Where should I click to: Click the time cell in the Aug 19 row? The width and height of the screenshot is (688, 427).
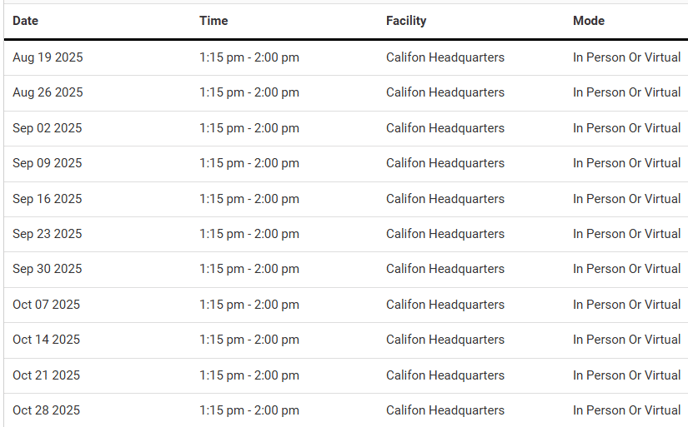click(x=249, y=58)
